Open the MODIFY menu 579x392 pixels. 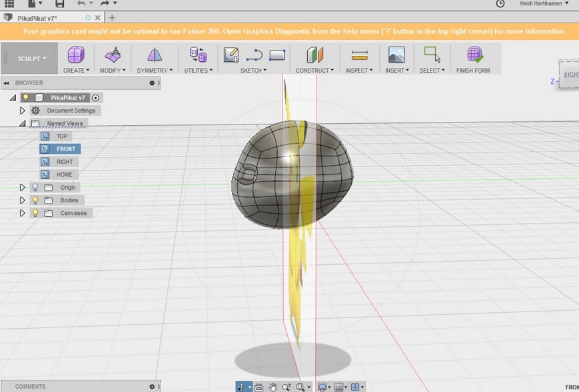(113, 71)
